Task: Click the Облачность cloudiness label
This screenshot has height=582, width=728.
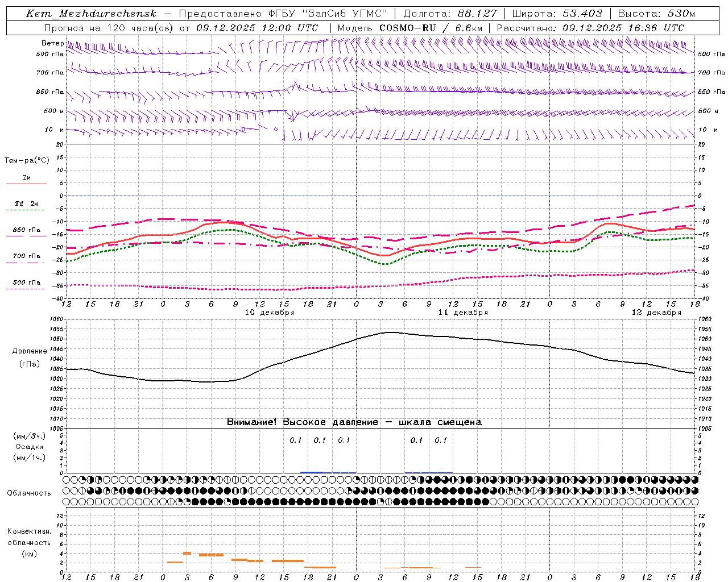Action: (x=29, y=493)
